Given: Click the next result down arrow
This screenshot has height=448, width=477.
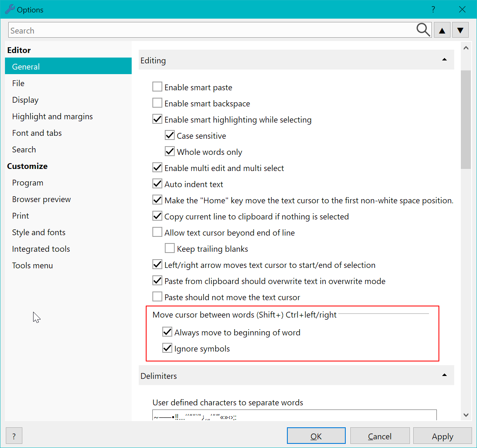Looking at the screenshot, I should pyautogui.click(x=460, y=30).
